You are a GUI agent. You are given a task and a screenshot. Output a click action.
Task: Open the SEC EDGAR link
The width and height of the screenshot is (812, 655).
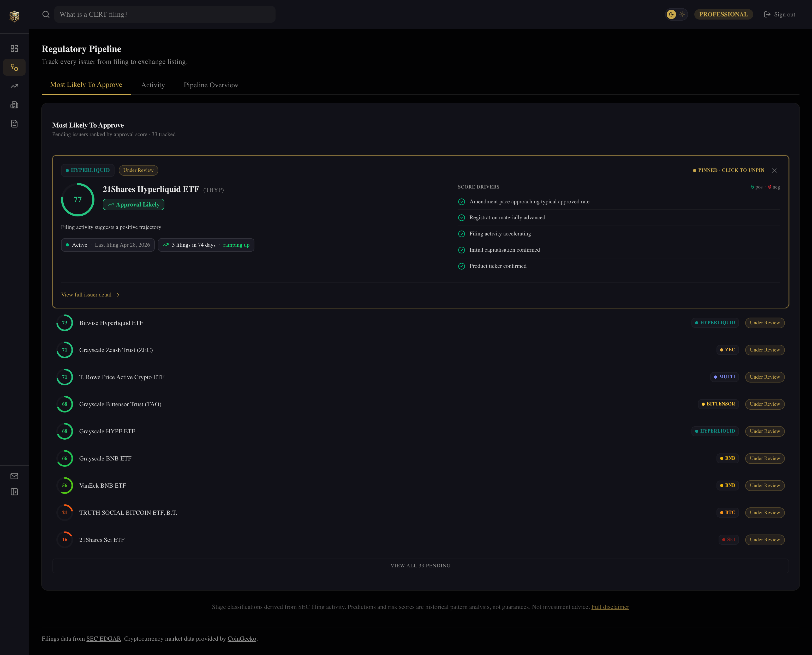[103, 638]
